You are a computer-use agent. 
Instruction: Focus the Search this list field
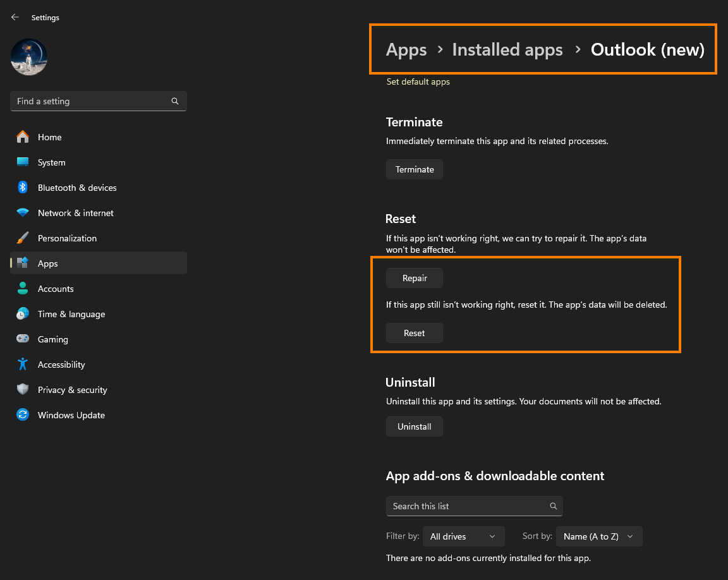pos(475,506)
